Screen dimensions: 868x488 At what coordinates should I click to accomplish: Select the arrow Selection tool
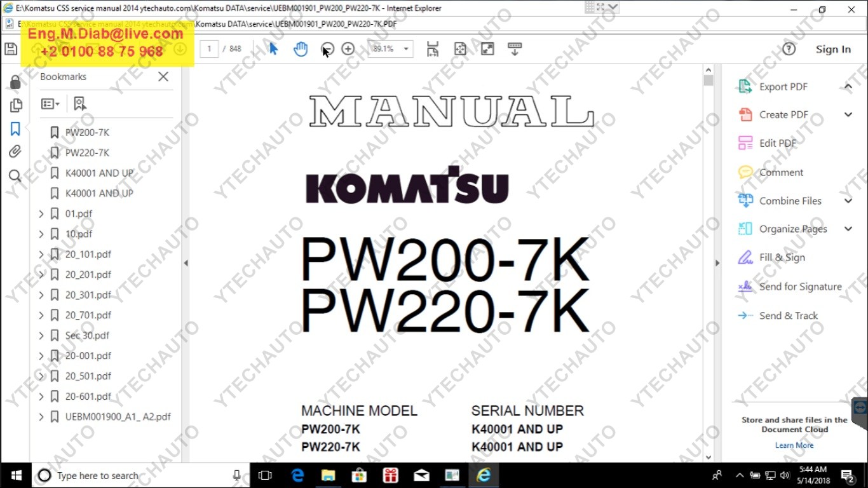tap(273, 49)
